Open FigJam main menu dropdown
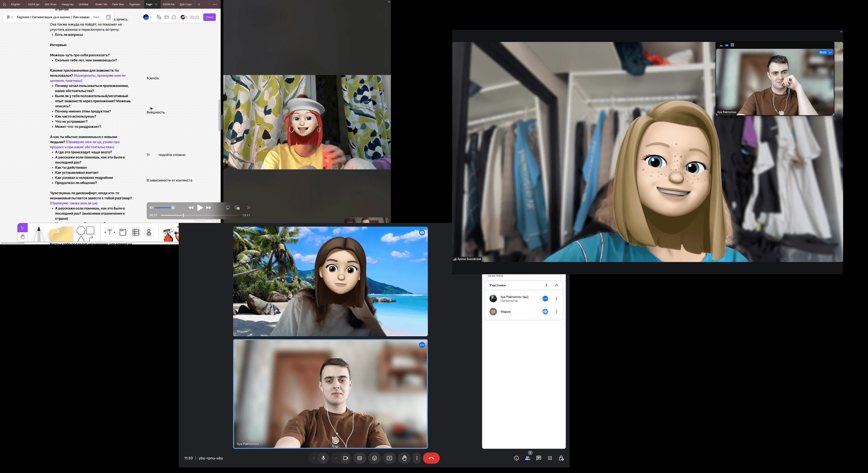The image size is (868, 473). point(9,17)
